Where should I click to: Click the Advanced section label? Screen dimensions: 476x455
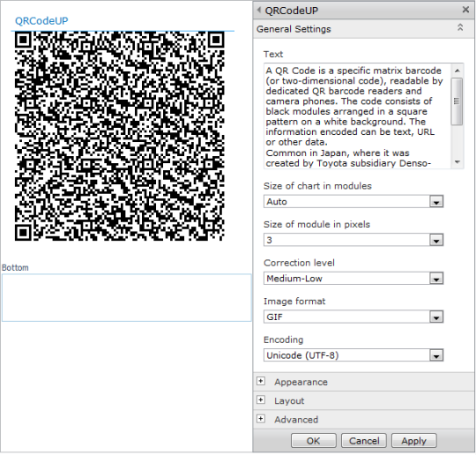pos(296,420)
